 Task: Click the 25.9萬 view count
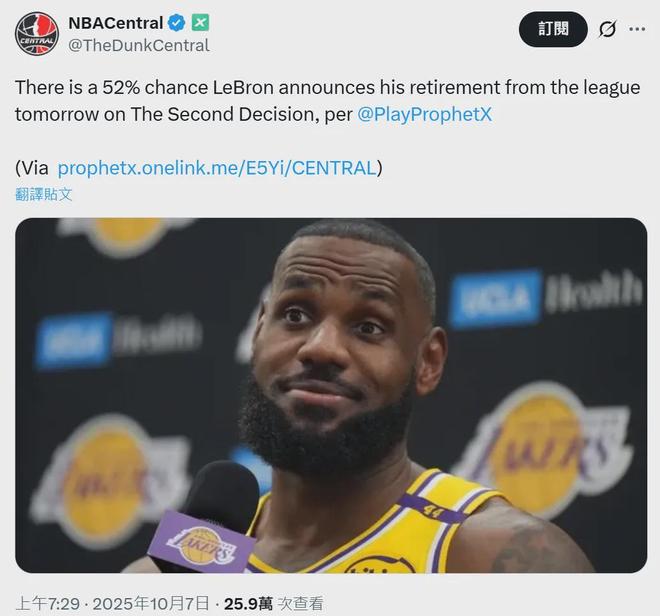point(249,603)
